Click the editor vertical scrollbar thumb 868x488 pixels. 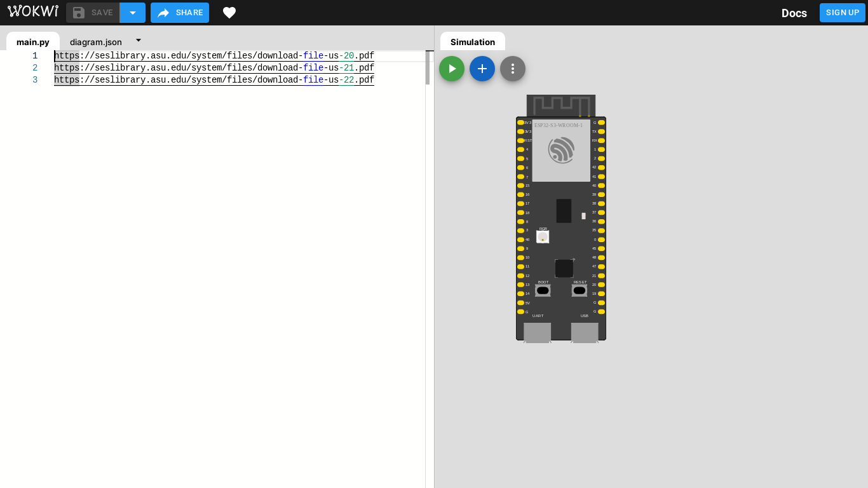(x=428, y=67)
